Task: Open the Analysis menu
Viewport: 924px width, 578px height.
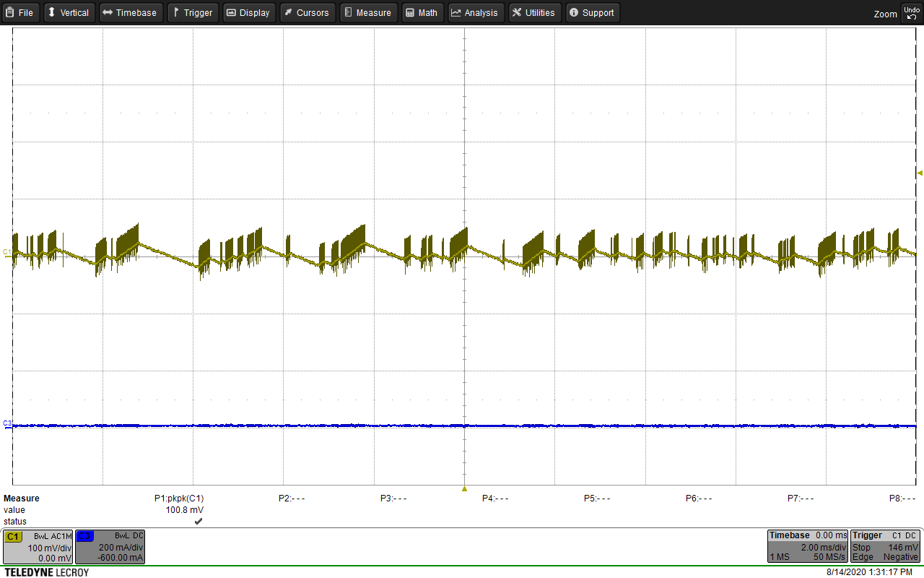Action: [476, 12]
